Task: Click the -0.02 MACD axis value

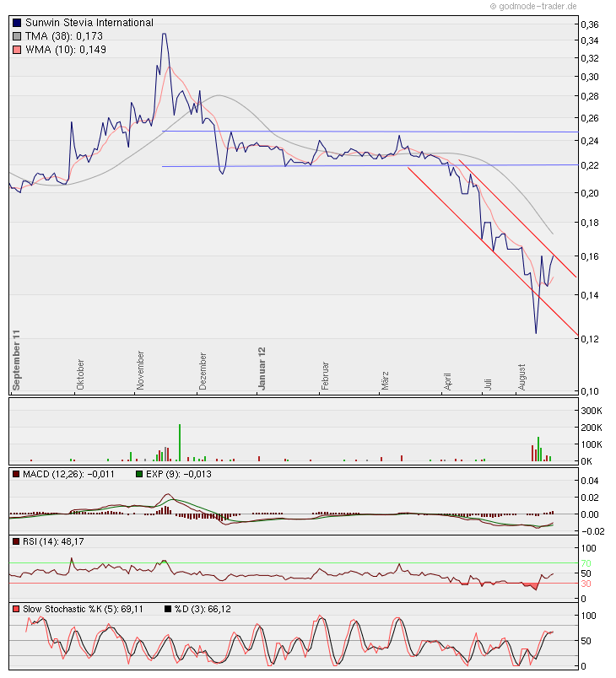Action: click(x=592, y=531)
